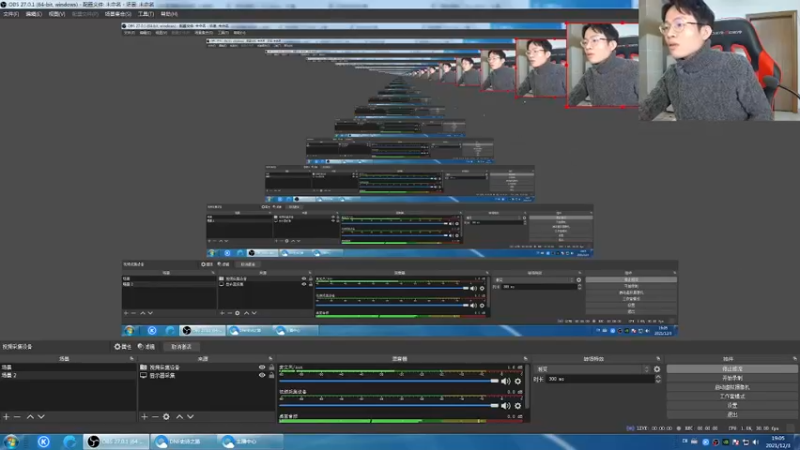The height and width of the screenshot is (450, 800).
Task: Adjust the 麦克风/Aux volume slider
Action: pyautogui.click(x=389, y=381)
